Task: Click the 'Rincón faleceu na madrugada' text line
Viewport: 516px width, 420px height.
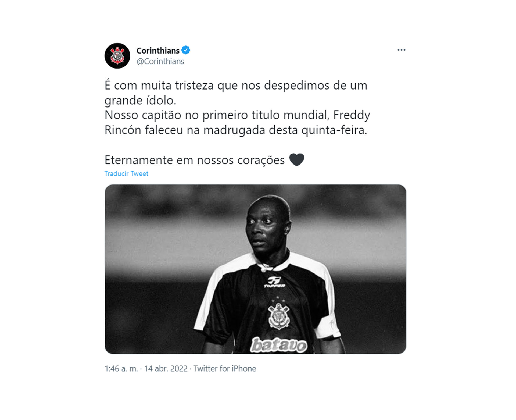Action: coord(236,130)
